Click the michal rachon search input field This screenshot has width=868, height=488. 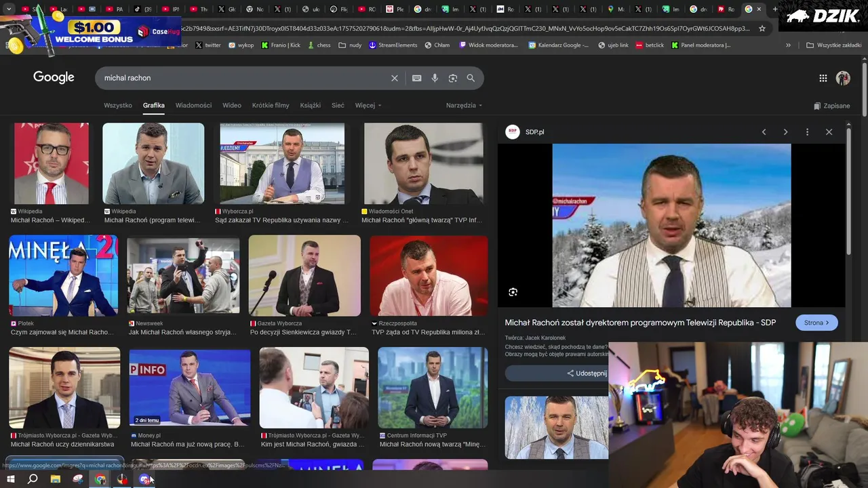[244, 78]
